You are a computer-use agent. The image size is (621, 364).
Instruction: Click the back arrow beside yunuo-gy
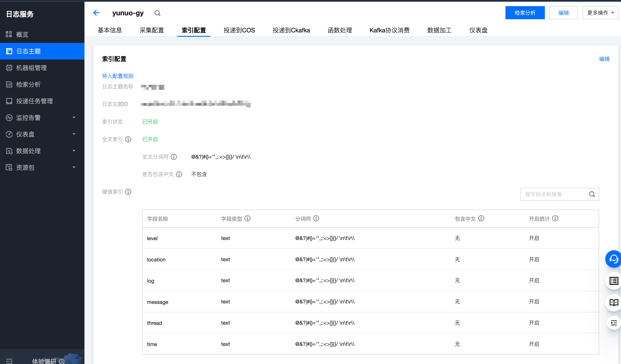(x=96, y=12)
